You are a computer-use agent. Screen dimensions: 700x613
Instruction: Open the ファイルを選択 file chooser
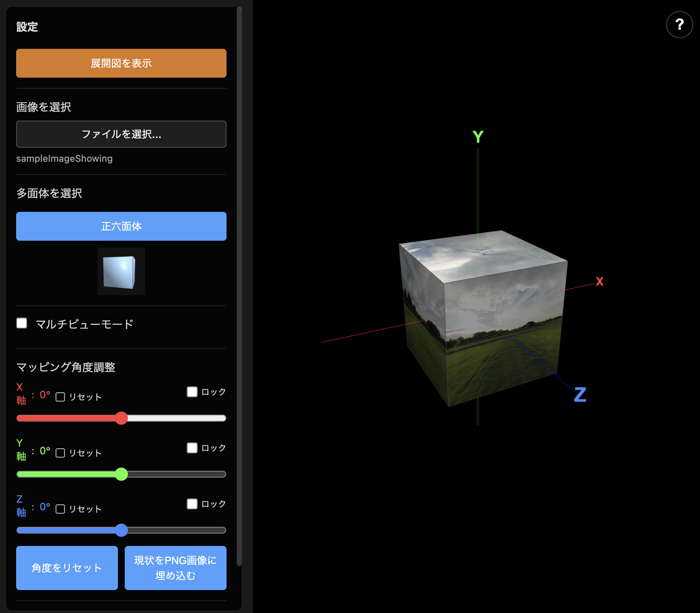point(121,134)
